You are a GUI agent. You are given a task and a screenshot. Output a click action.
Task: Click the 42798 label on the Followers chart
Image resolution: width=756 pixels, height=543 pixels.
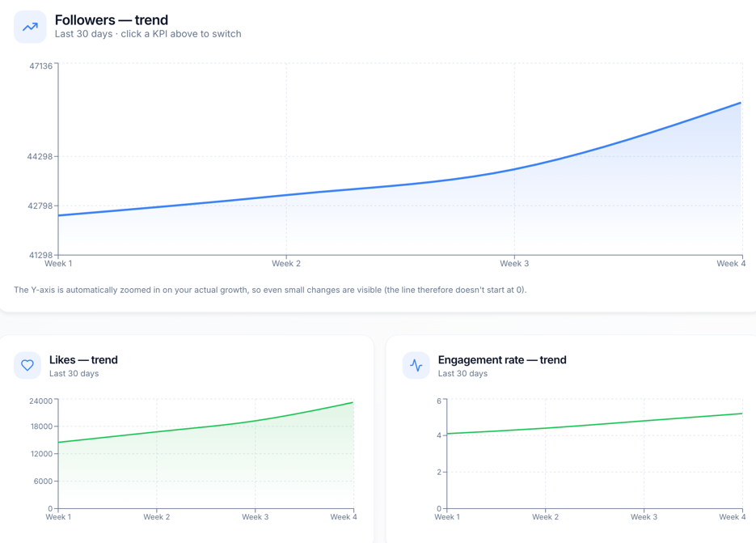[40, 206]
